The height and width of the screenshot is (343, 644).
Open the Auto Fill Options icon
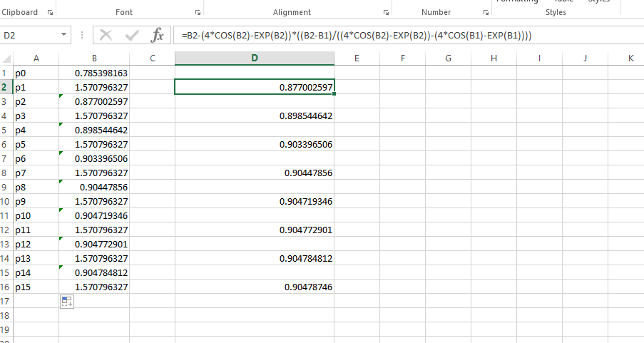point(67,302)
